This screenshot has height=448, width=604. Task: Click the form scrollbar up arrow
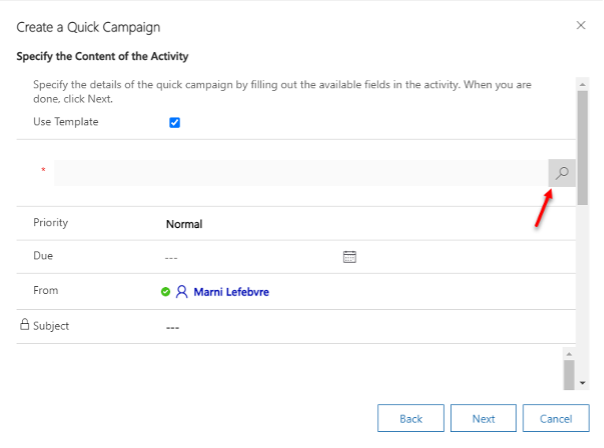[x=582, y=80]
